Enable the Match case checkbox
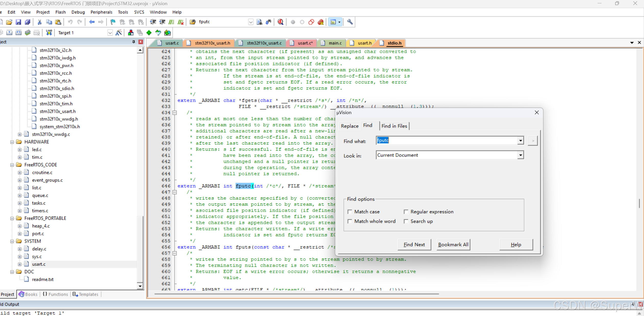644x316 pixels. [350, 212]
